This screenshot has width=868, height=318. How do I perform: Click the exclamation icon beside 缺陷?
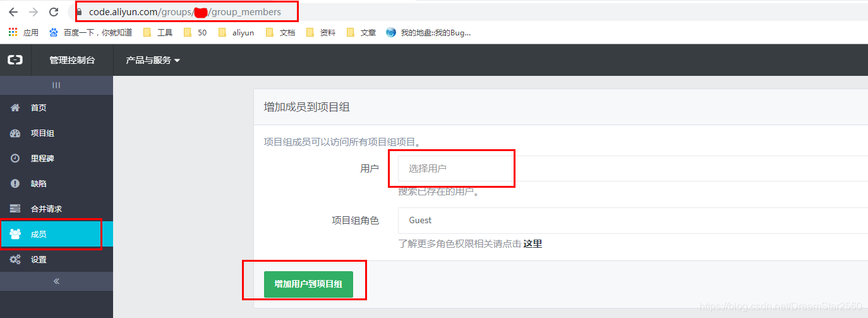(16, 183)
